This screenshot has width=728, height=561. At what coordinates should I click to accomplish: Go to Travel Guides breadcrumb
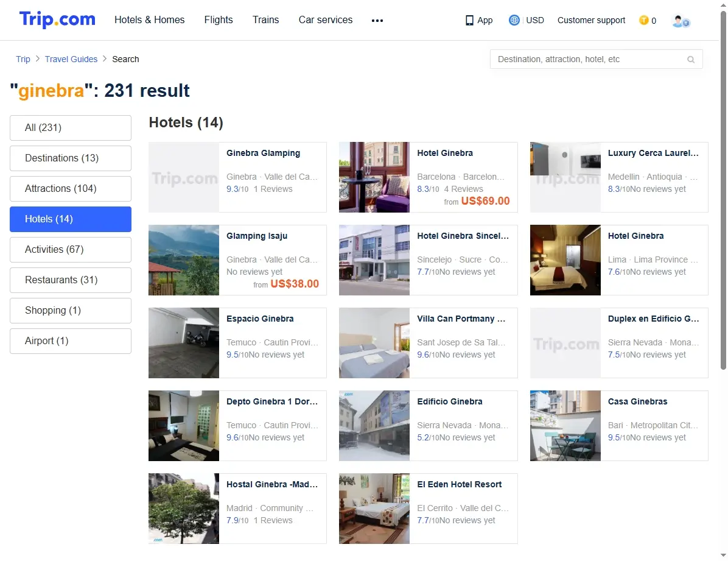pos(71,59)
